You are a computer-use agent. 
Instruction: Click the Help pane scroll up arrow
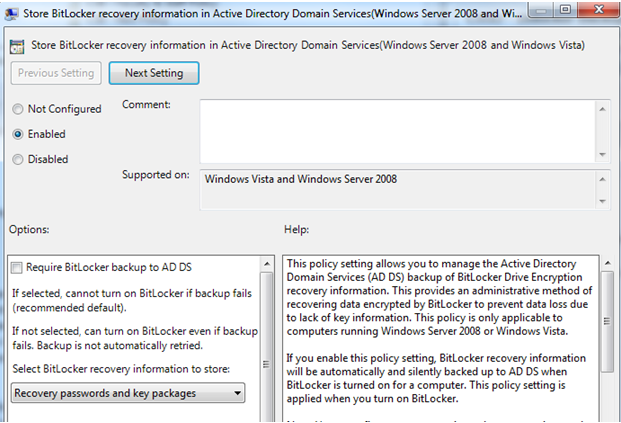tap(607, 263)
